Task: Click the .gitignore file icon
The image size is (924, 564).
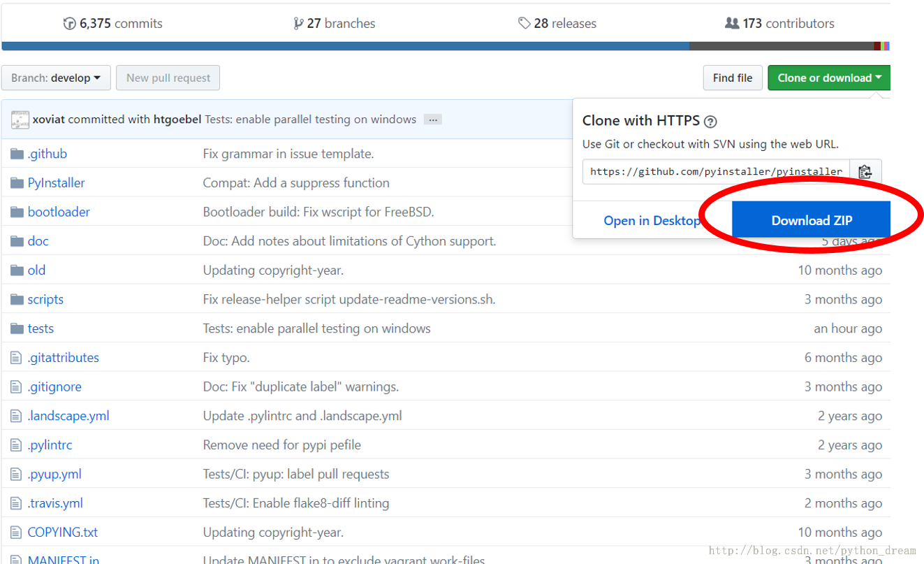Action: pos(17,386)
